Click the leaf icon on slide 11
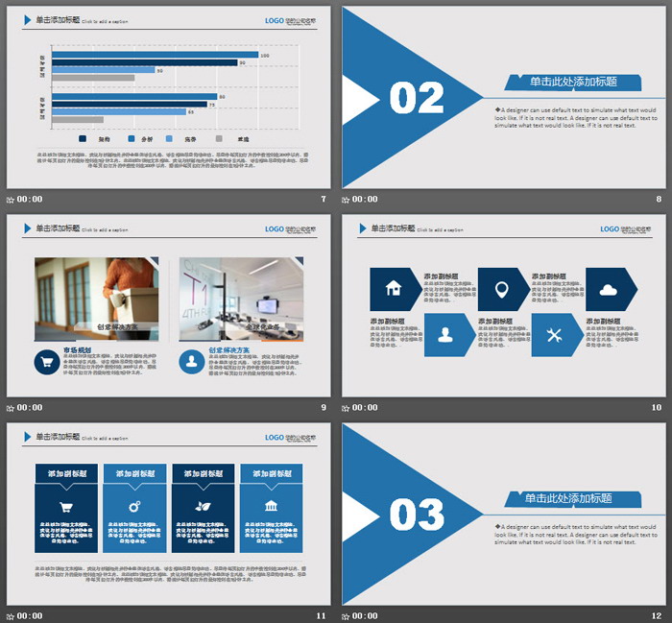The height and width of the screenshot is (623, 672). (203, 507)
